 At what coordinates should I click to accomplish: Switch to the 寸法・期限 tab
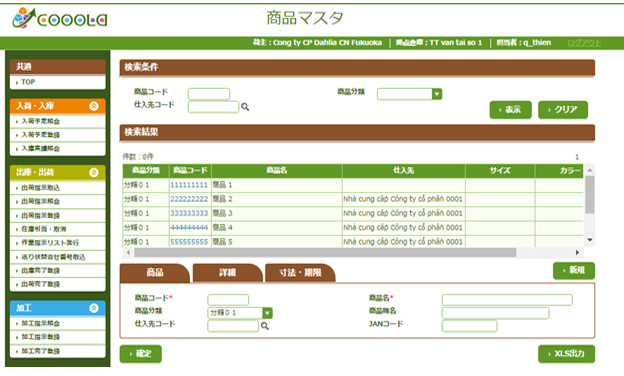point(300,273)
